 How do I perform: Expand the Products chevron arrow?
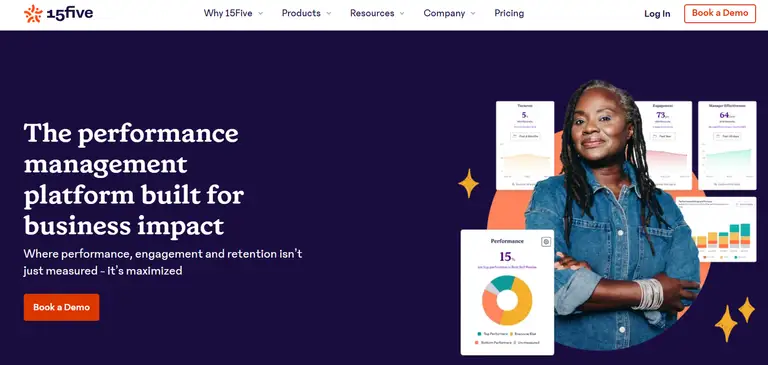pos(329,14)
